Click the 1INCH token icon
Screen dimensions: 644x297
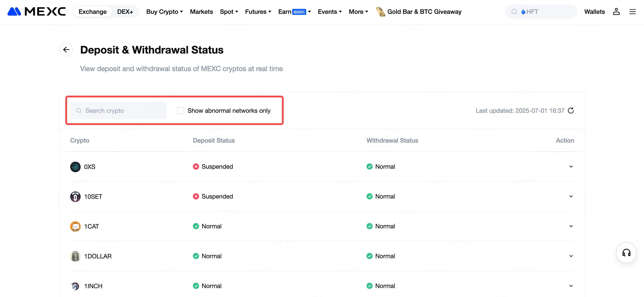(x=75, y=286)
